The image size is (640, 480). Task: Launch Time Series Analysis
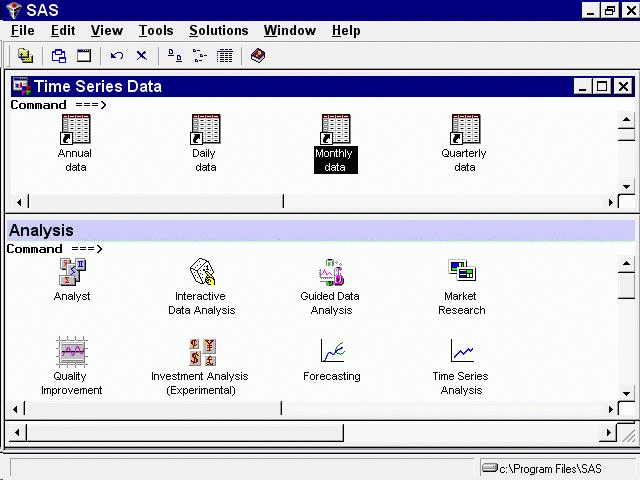tap(461, 352)
